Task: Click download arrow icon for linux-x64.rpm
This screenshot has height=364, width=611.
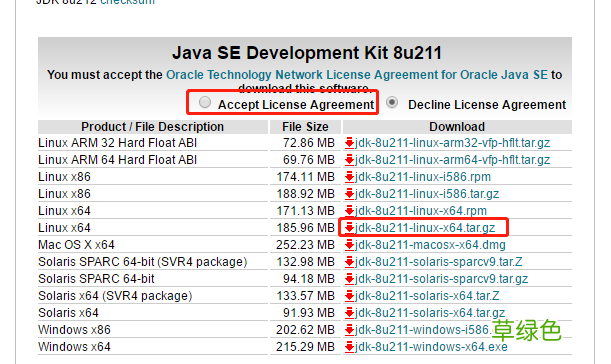Action: tap(350, 211)
